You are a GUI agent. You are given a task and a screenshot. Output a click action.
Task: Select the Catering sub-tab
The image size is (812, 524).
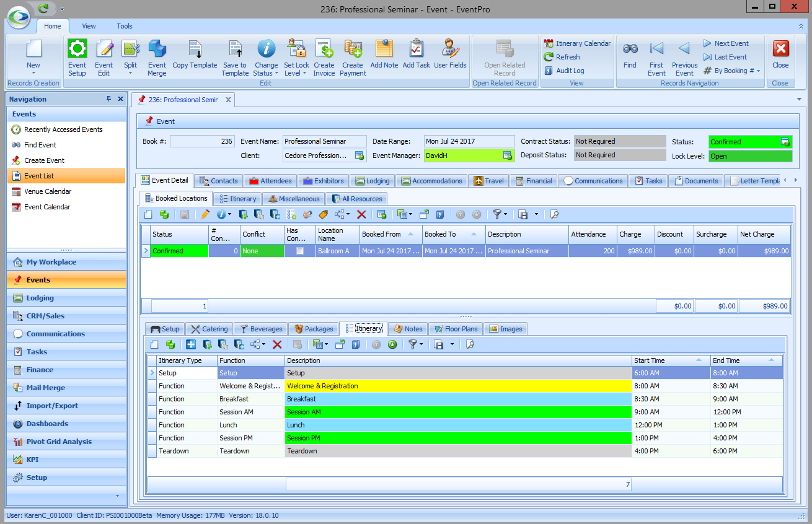(209, 329)
